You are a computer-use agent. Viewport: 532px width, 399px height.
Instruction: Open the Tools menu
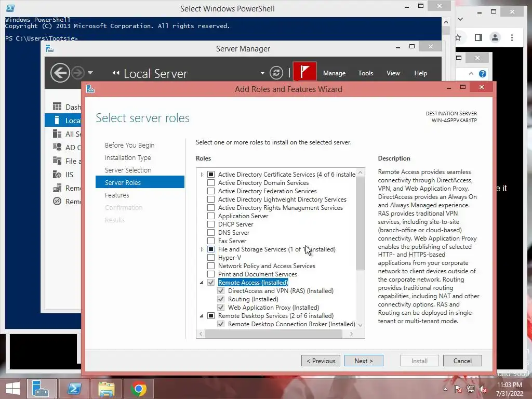coord(365,73)
